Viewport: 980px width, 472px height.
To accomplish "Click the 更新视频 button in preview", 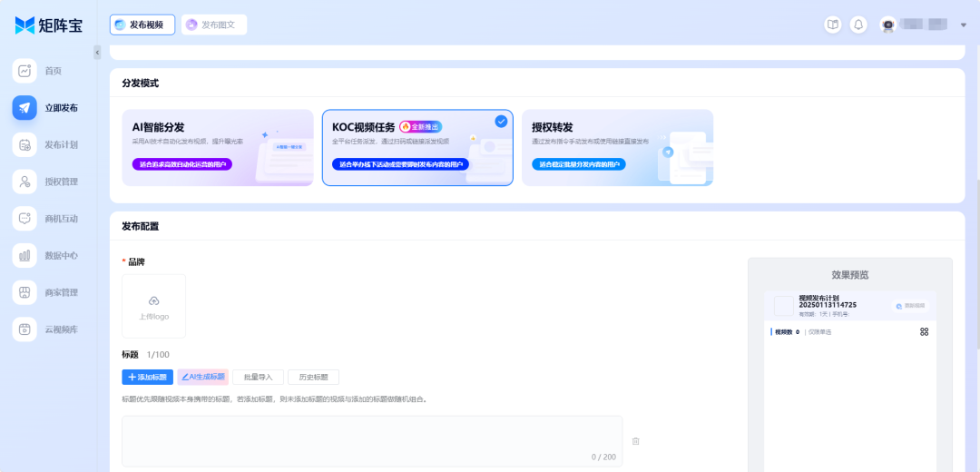I will pos(911,306).
